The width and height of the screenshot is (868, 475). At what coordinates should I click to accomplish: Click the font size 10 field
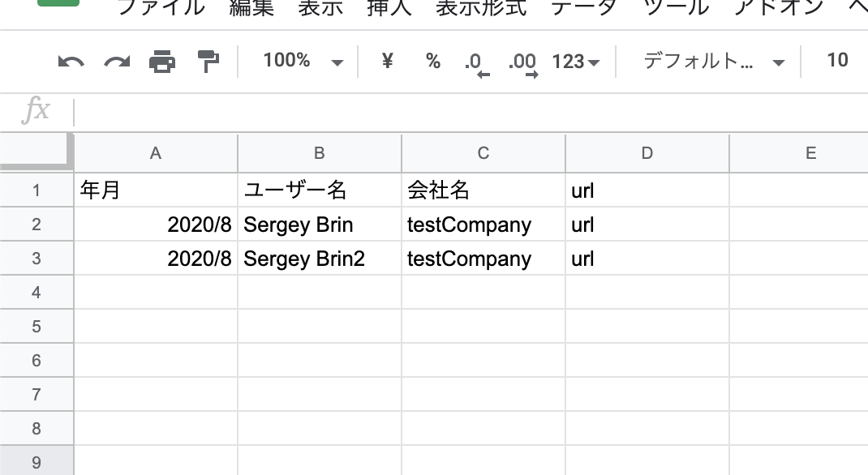(x=836, y=61)
